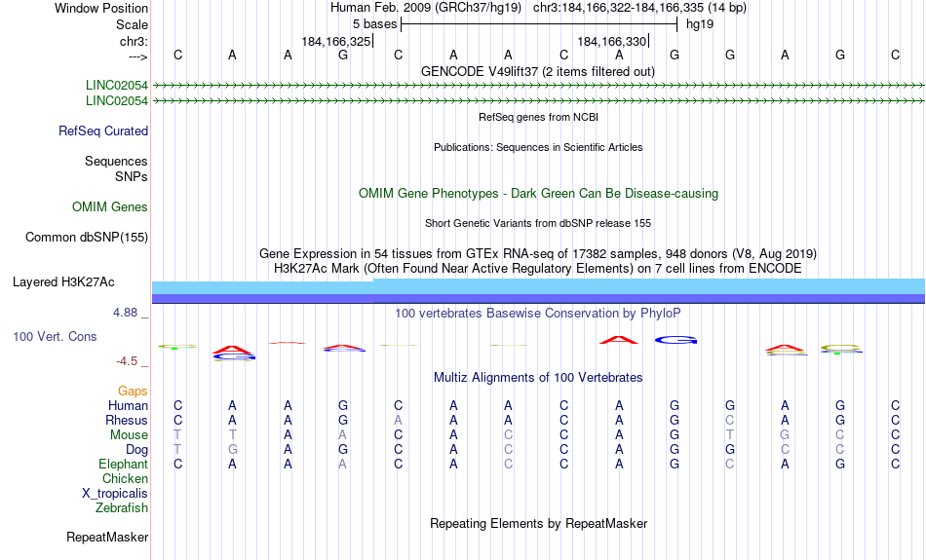
Task: Select the Mouse species row label
Action: coord(129,435)
